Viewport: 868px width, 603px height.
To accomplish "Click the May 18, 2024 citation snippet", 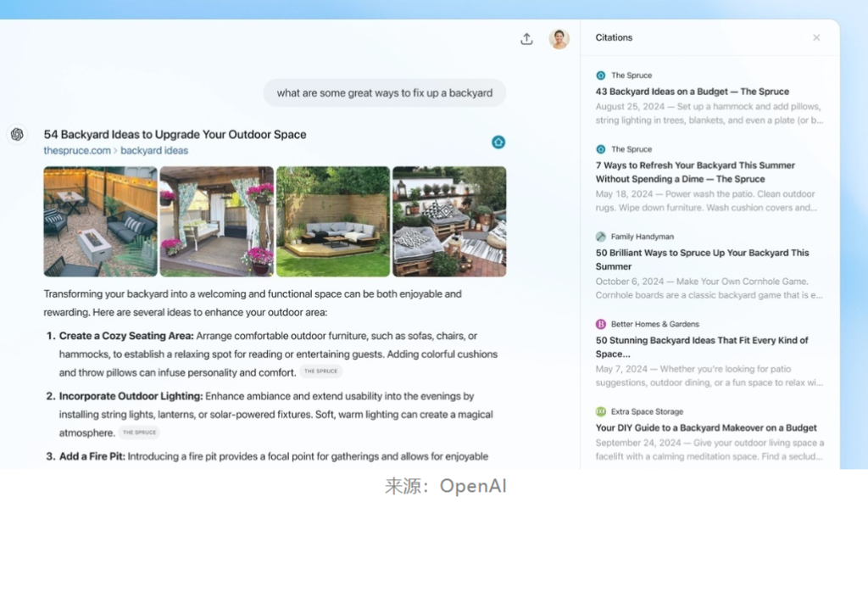I will point(706,201).
